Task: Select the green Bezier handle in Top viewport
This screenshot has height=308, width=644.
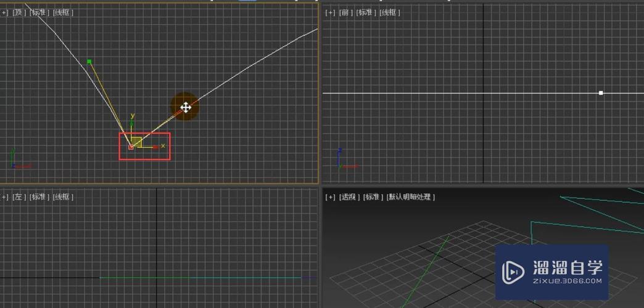Action: tap(89, 62)
